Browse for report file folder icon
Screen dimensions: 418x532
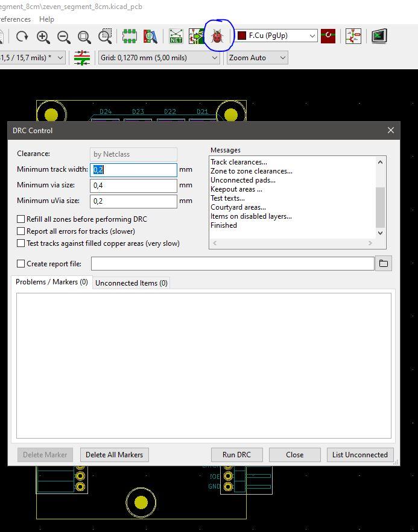coord(384,263)
